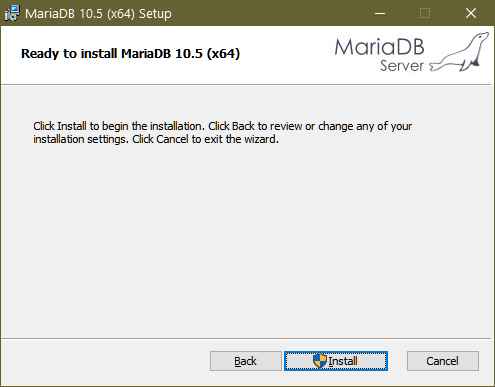This screenshot has height=387, width=495.
Task: Click the MariaDB seal logo
Action: [x=459, y=52]
